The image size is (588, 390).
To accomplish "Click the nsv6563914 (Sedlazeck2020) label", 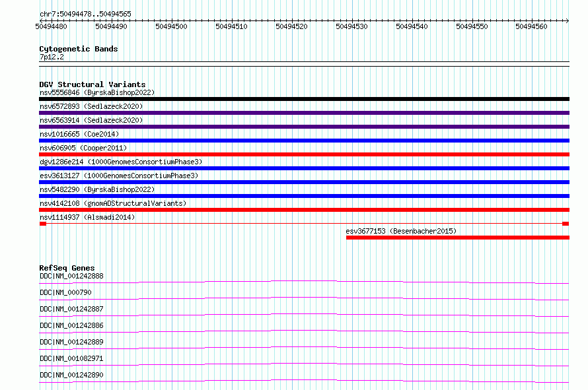I will pyautogui.click(x=91, y=120).
